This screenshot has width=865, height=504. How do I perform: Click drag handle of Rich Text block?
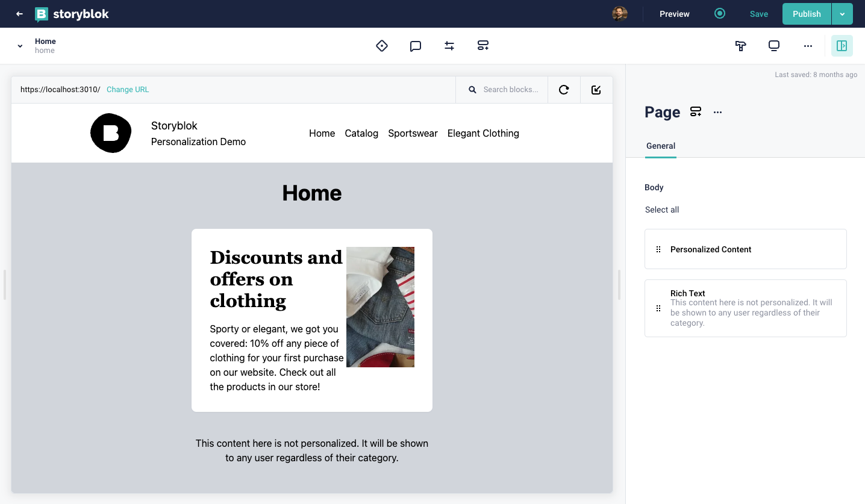658,308
